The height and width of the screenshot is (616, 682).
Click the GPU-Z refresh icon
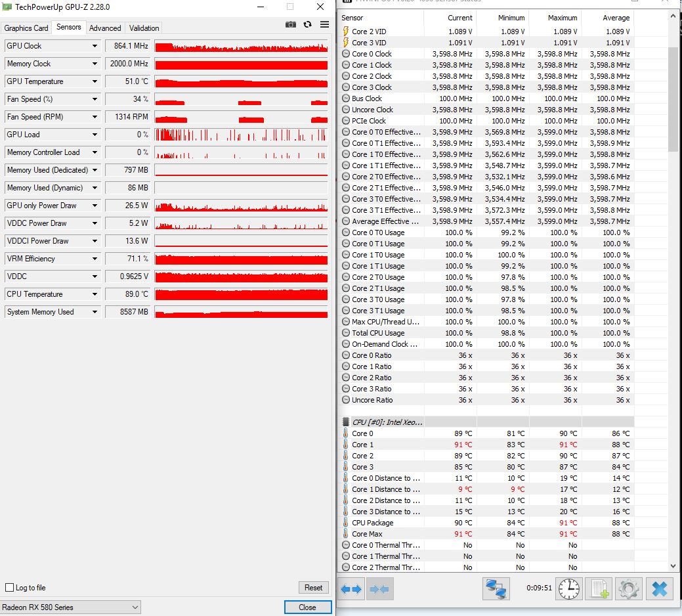click(307, 25)
